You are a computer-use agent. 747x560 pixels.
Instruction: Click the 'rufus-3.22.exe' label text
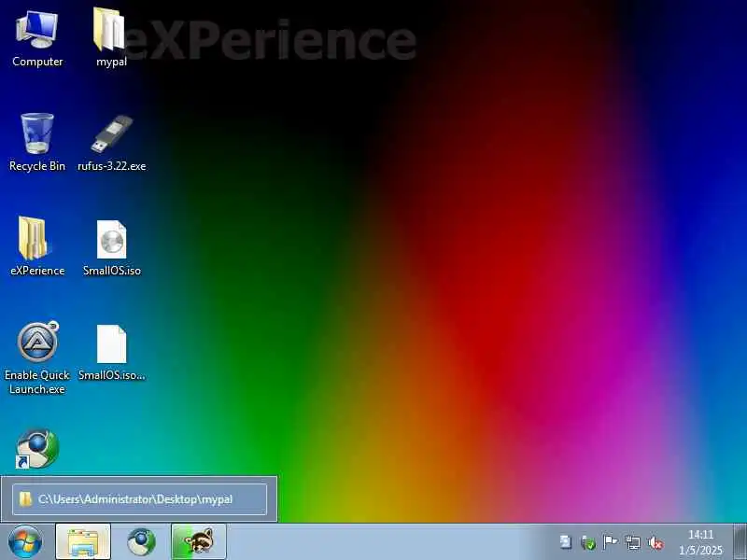point(112,166)
